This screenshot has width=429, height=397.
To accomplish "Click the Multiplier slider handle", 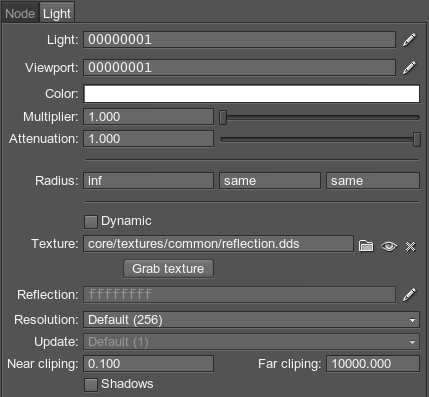I will pyautogui.click(x=223, y=117).
